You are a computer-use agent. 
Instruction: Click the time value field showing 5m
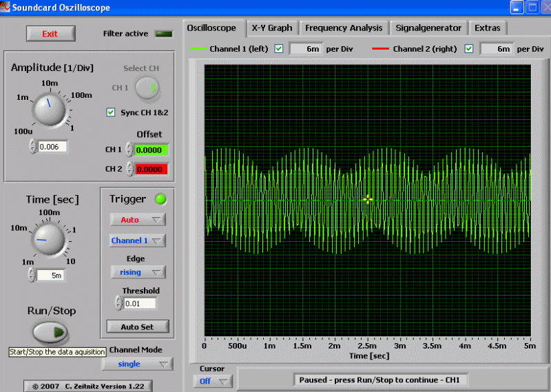click(x=51, y=276)
